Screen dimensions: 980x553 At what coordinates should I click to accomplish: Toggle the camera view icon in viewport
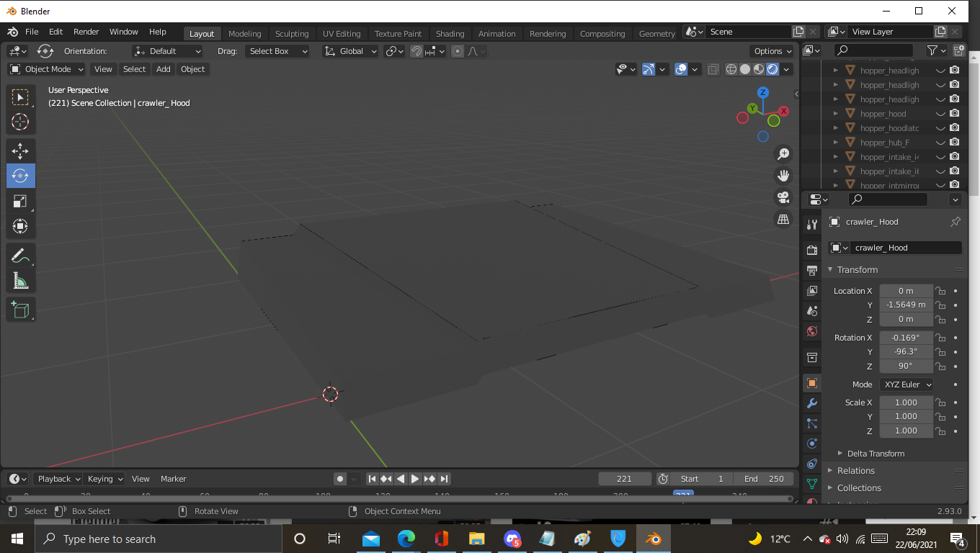pos(783,197)
